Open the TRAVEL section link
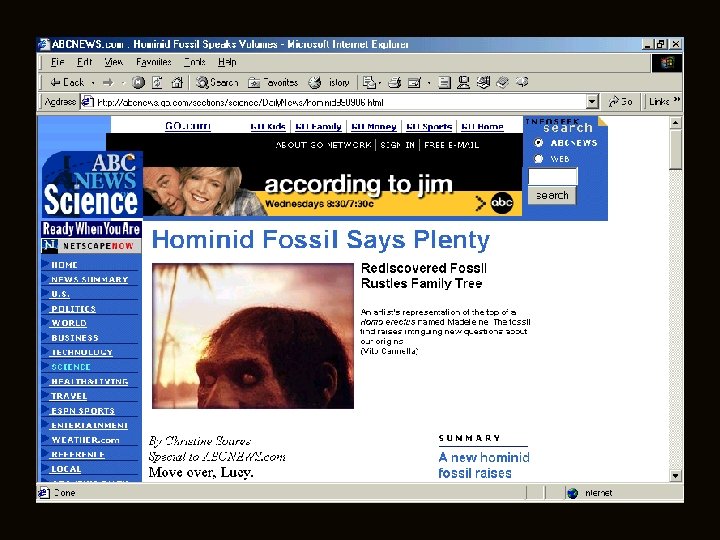720x540 pixels. pos(69,396)
